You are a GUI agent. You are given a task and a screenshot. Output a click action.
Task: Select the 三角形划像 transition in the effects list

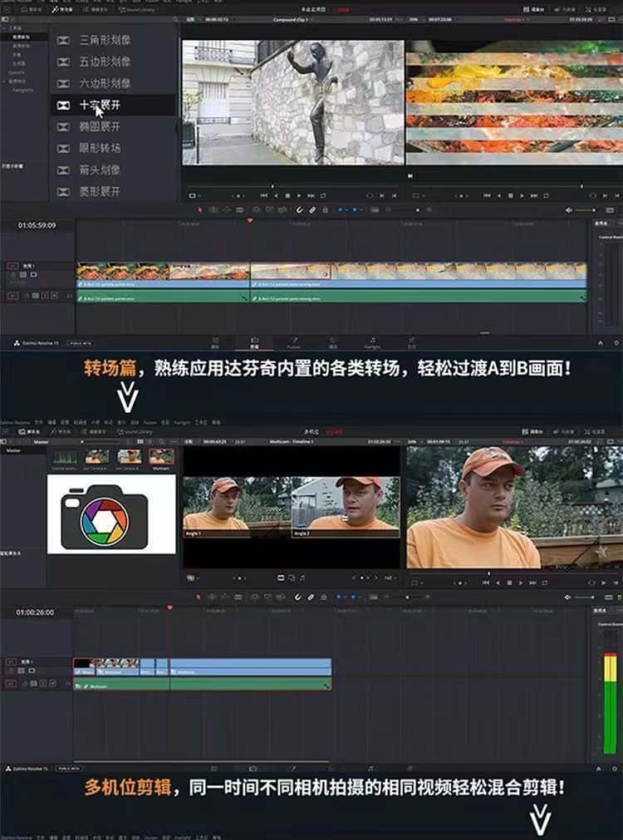point(105,40)
